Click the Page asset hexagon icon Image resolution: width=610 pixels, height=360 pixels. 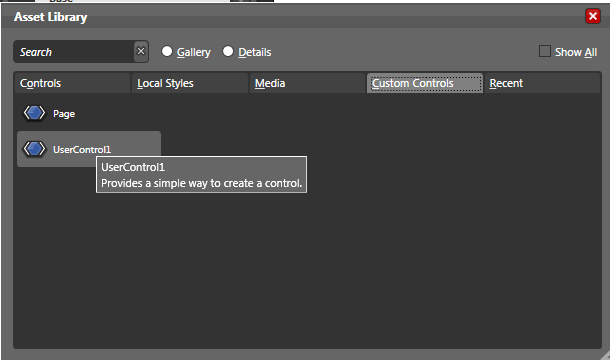pyautogui.click(x=34, y=113)
